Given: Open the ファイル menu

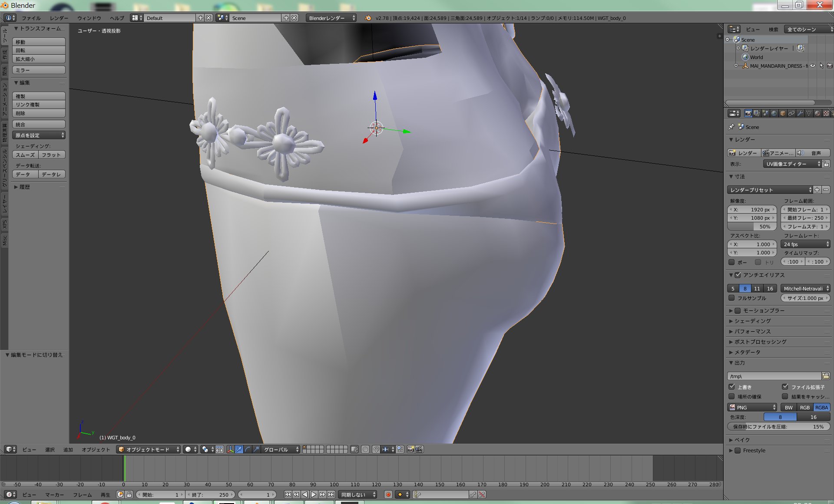Looking at the screenshot, I should [31, 18].
